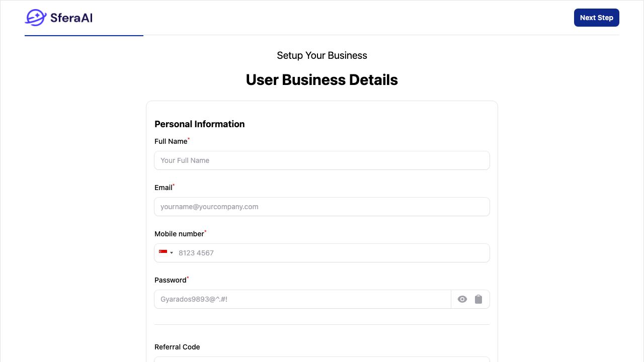Click the Personal Information section heading
This screenshot has width=644, height=362.
200,124
